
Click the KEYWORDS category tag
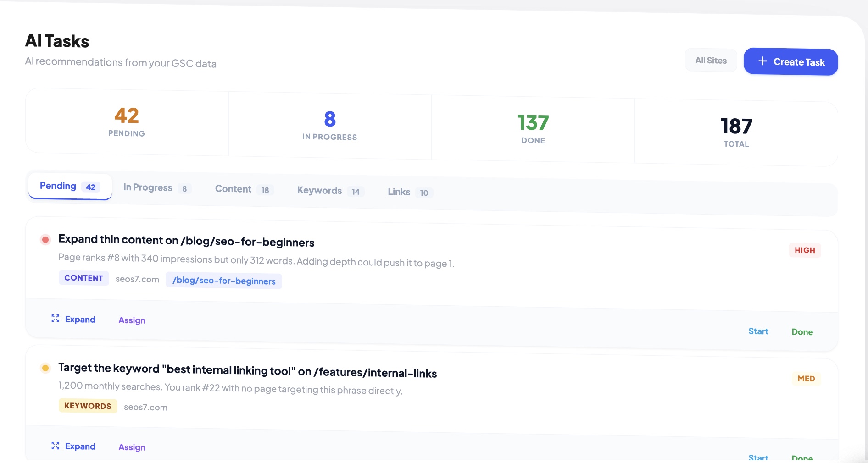click(x=88, y=405)
